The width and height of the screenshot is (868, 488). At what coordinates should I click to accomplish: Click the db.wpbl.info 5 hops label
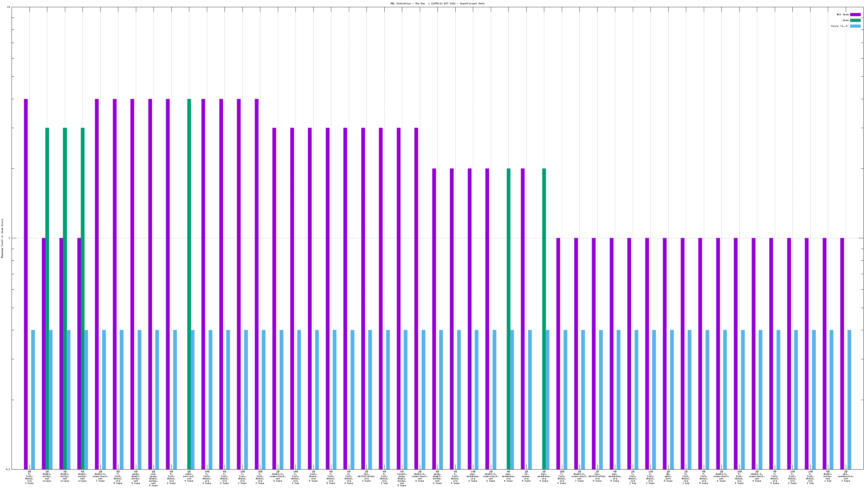pyautogui.click(x=668, y=476)
